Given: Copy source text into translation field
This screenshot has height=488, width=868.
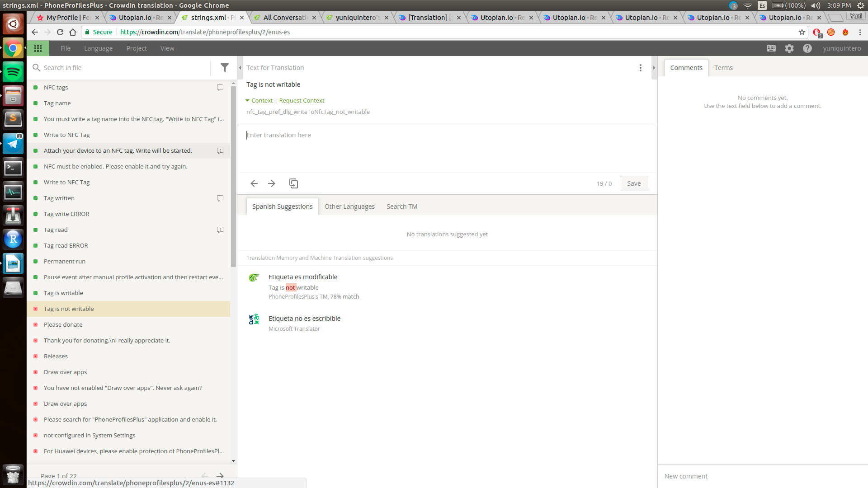Looking at the screenshot, I should (293, 183).
